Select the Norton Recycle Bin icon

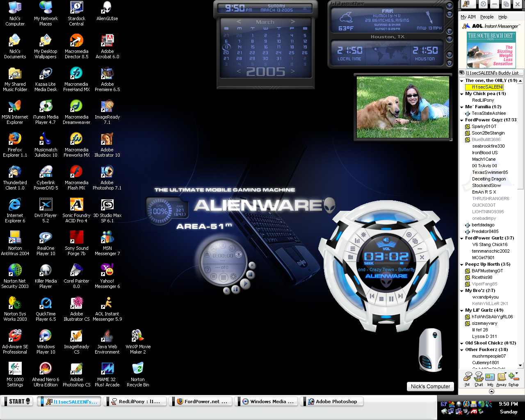click(138, 374)
